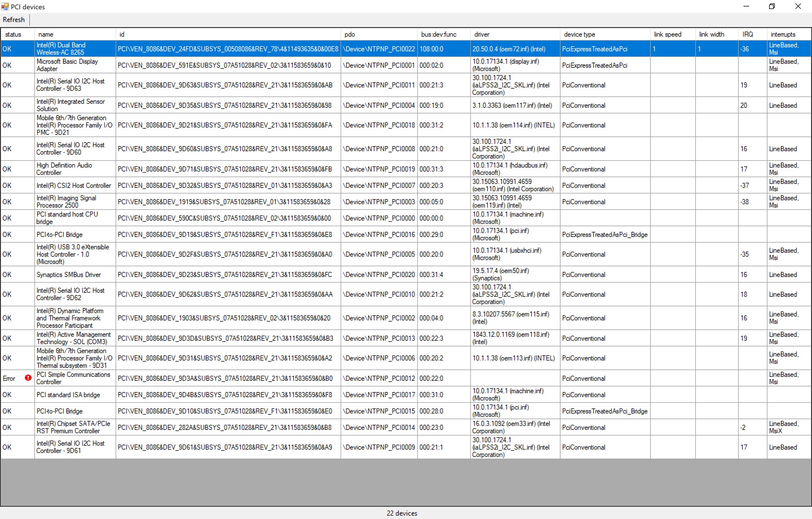
Task: Click the driver cell 3.1.0.3363 (oem117.inf)
Action: (515, 105)
